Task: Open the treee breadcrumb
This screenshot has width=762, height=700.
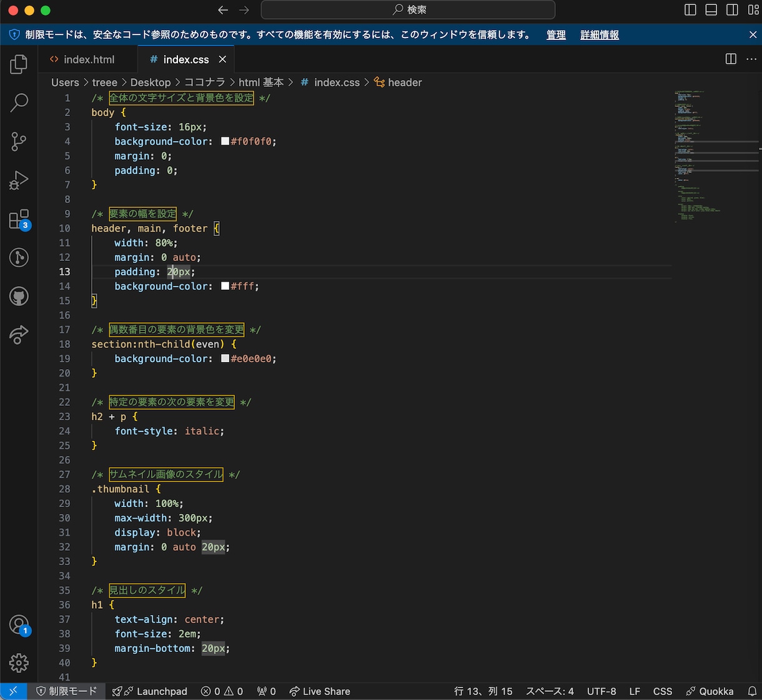Action: [x=104, y=82]
